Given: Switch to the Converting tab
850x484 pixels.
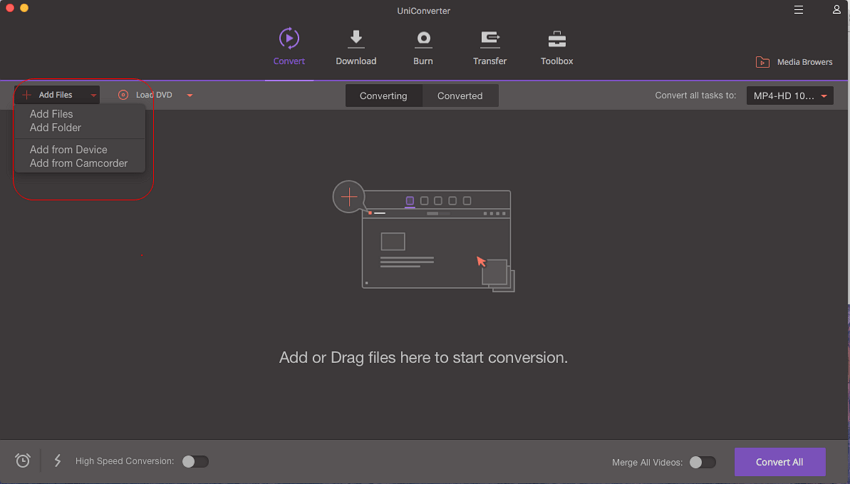Looking at the screenshot, I should 383,95.
